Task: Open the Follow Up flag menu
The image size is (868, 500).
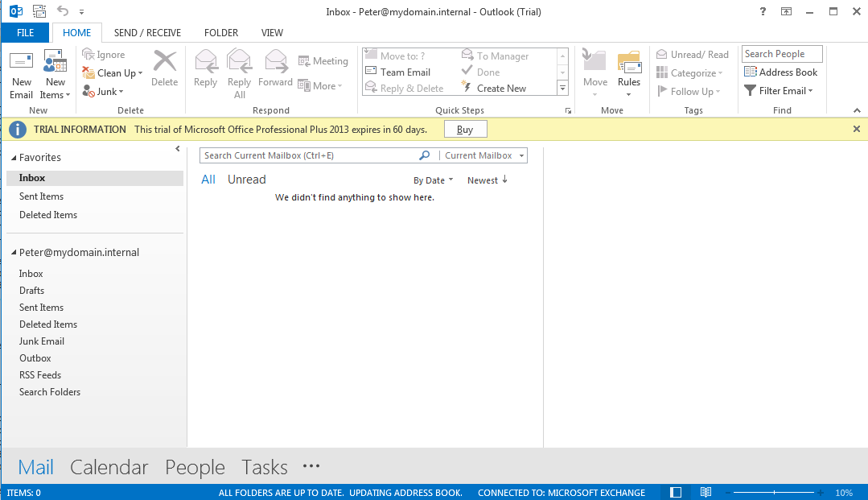Action: (689, 92)
